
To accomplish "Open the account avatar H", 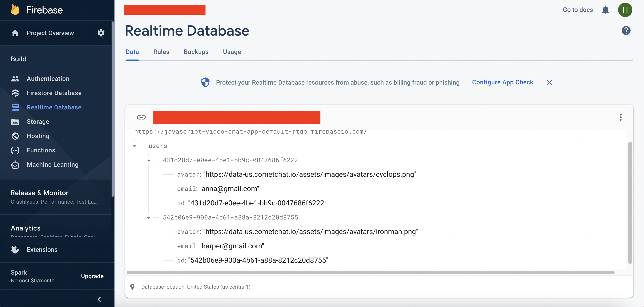I will point(625,10).
